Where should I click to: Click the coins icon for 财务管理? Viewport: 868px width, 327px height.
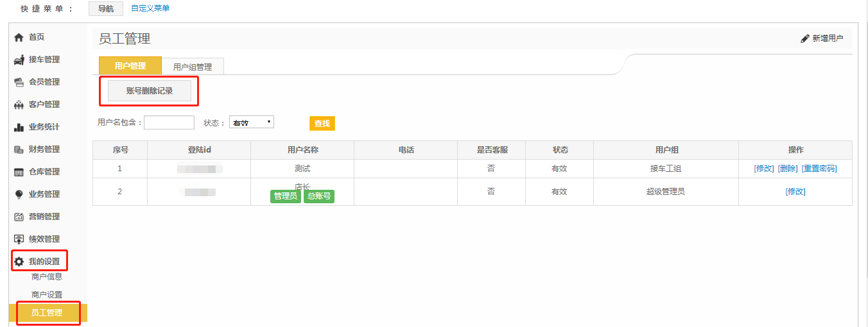coord(19,149)
